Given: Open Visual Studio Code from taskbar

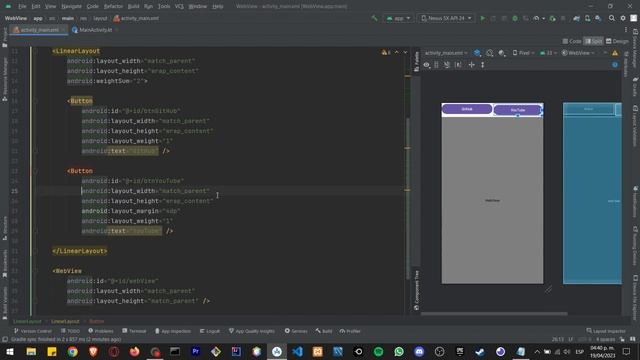Looking at the screenshot, I should 297,351.
